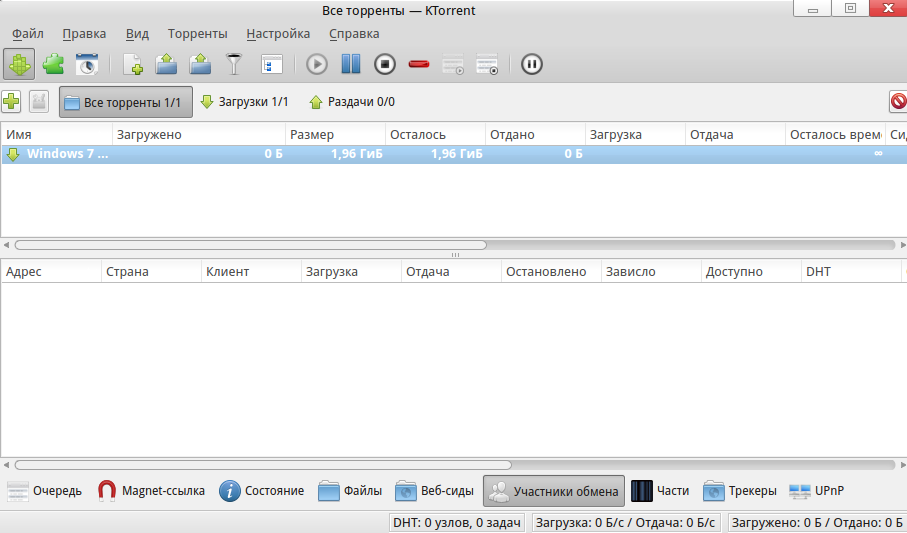Image resolution: width=907 pixels, height=533 pixels.
Task: Sort by Размер column header
Action: (x=335, y=134)
